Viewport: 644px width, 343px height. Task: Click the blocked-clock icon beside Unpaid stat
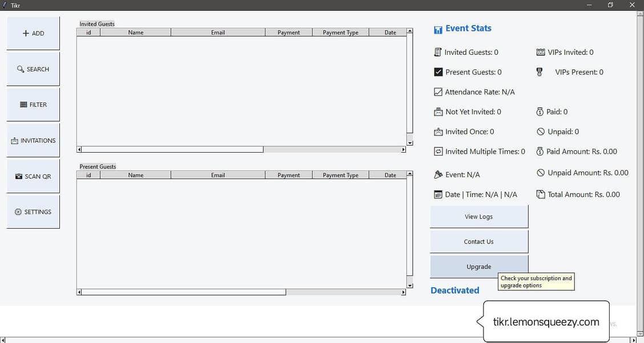pyautogui.click(x=540, y=131)
